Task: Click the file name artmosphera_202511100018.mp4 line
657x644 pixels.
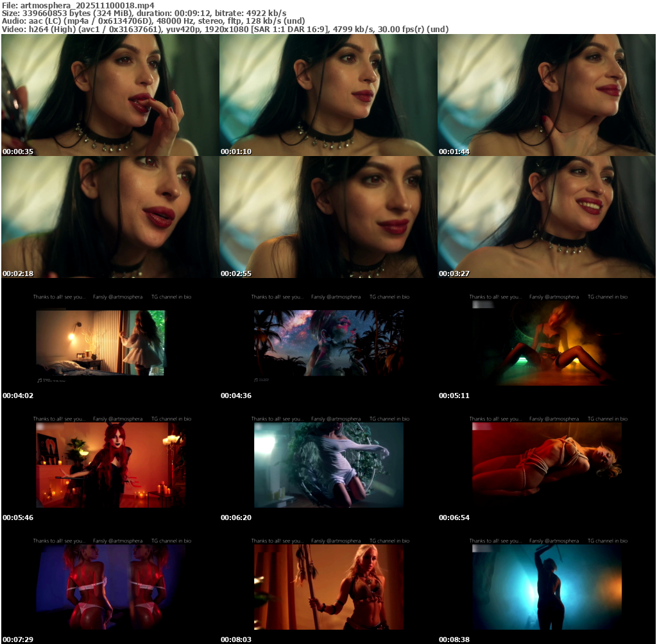Action: [78, 5]
